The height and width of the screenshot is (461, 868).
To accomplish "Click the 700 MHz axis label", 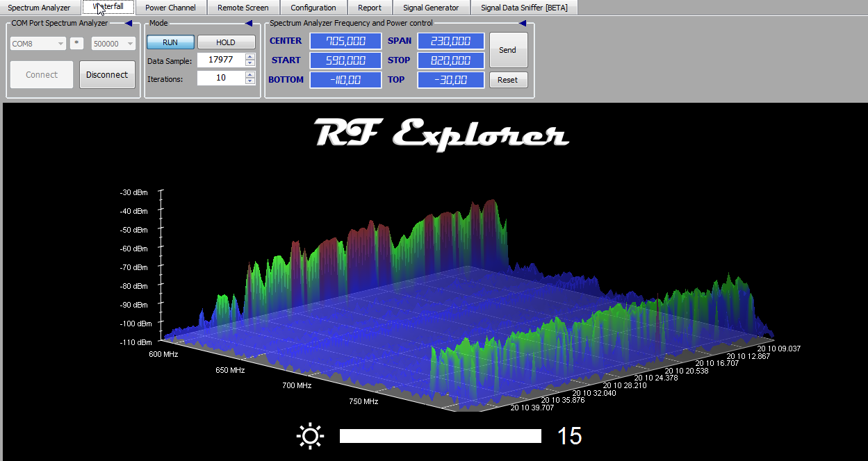I will point(297,385).
